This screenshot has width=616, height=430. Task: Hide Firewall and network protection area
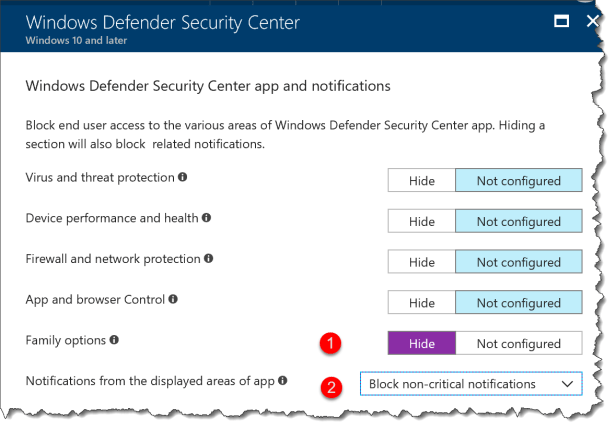[x=422, y=262]
